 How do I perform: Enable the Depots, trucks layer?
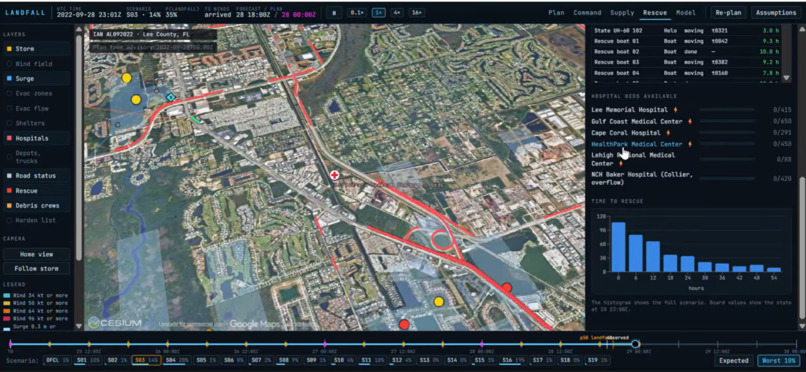pos(36,157)
